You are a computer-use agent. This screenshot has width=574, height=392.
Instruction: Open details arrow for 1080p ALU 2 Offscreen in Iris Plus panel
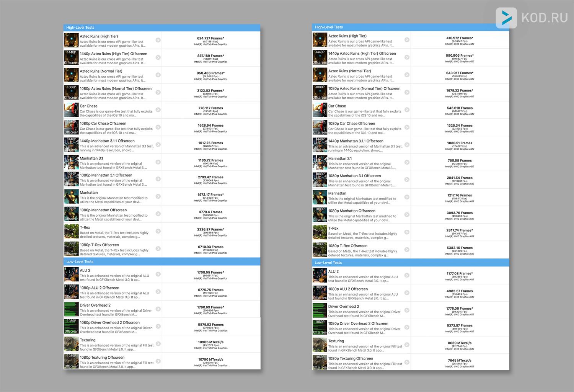[158, 292]
